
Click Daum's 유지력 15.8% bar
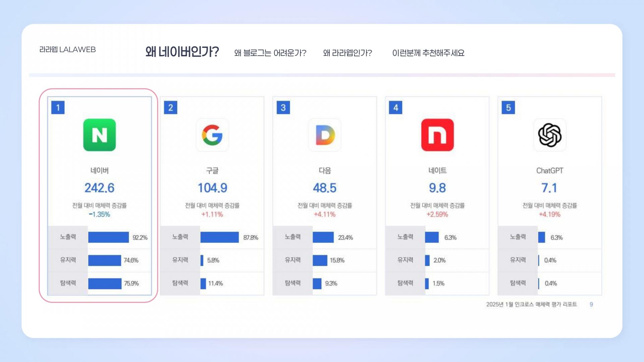pyautogui.click(x=320, y=260)
